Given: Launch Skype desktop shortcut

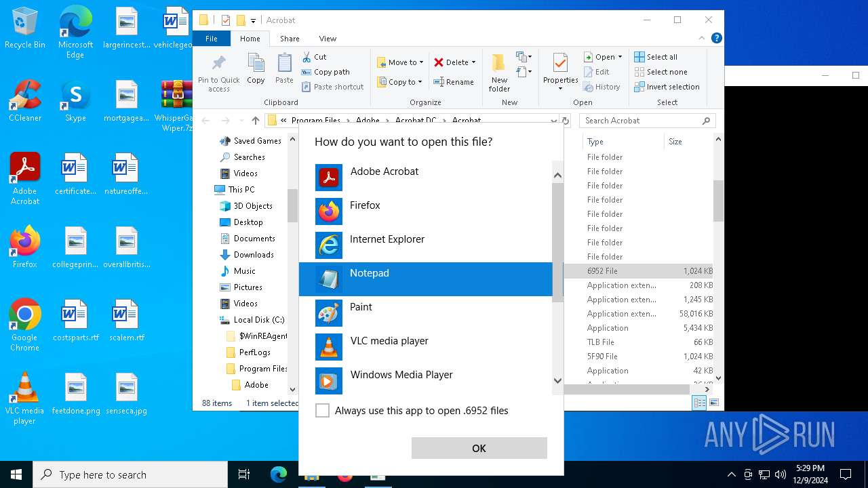Looking at the screenshot, I should tap(75, 102).
